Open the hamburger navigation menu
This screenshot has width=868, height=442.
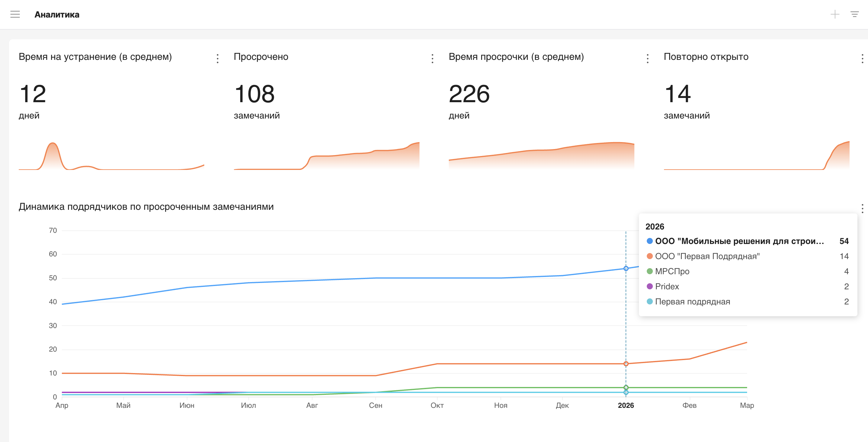click(x=15, y=14)
